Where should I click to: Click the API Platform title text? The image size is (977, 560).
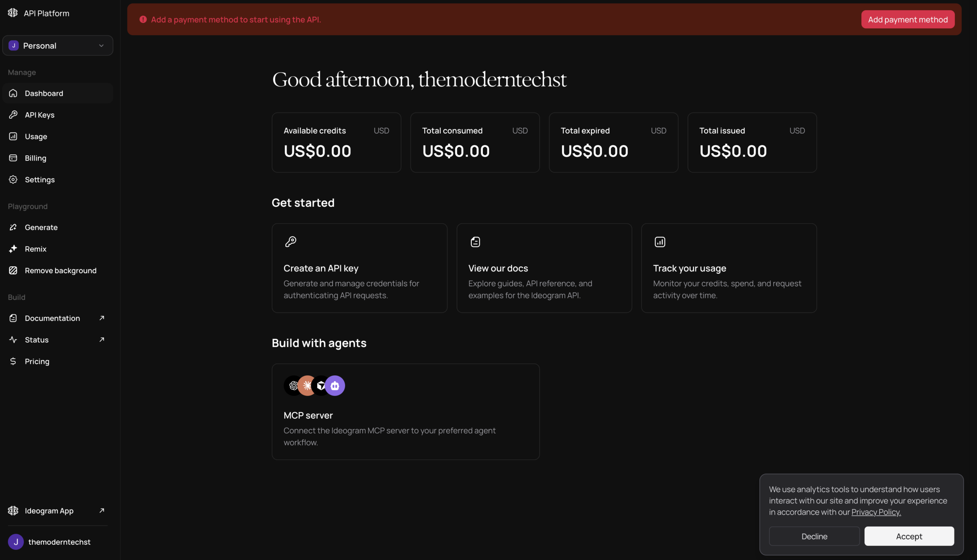47,13
